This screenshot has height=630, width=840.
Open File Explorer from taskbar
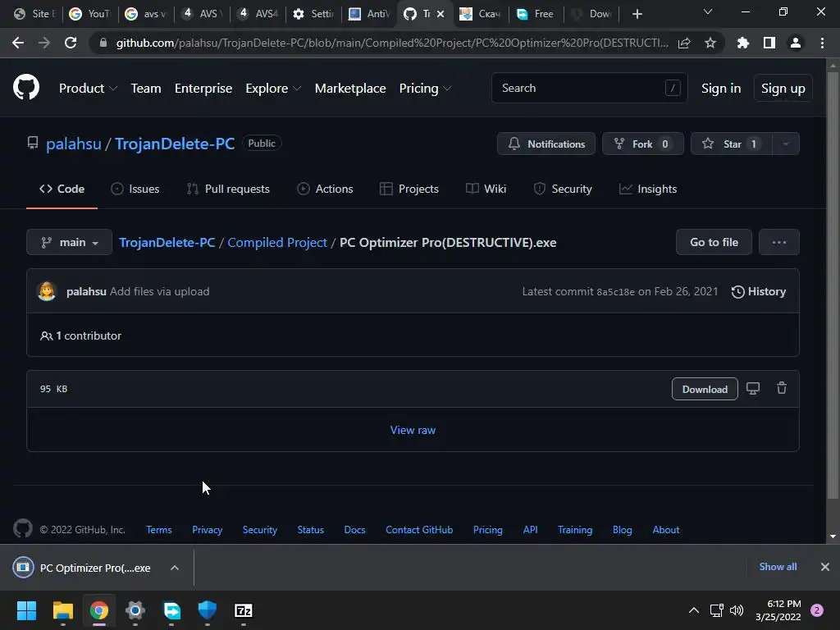click(62, 610)
